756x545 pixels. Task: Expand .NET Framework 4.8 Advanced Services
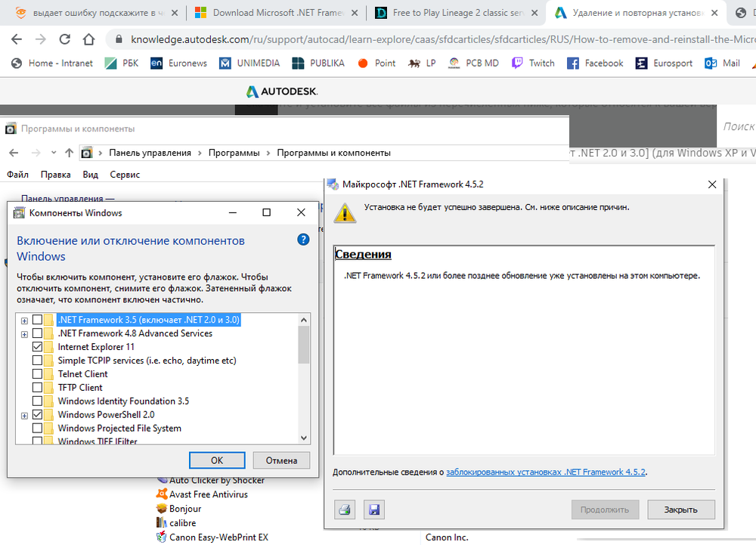pyautogui.click(x=25, y=334)
